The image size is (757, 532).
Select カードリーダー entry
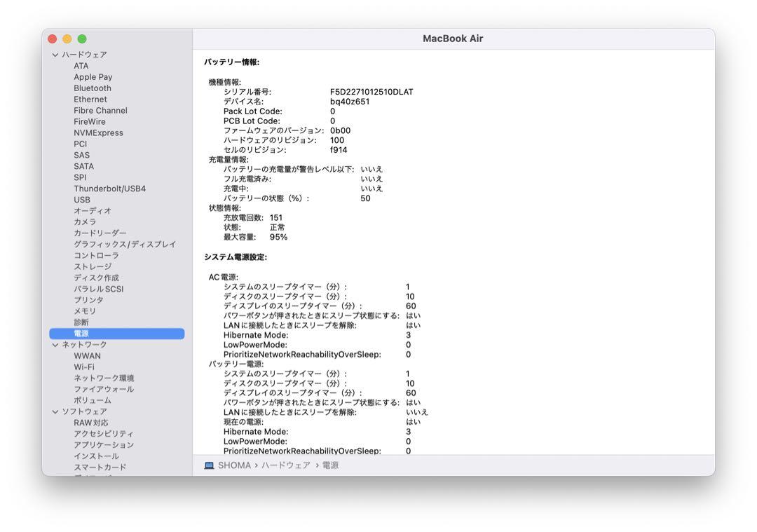pos(100,233)
